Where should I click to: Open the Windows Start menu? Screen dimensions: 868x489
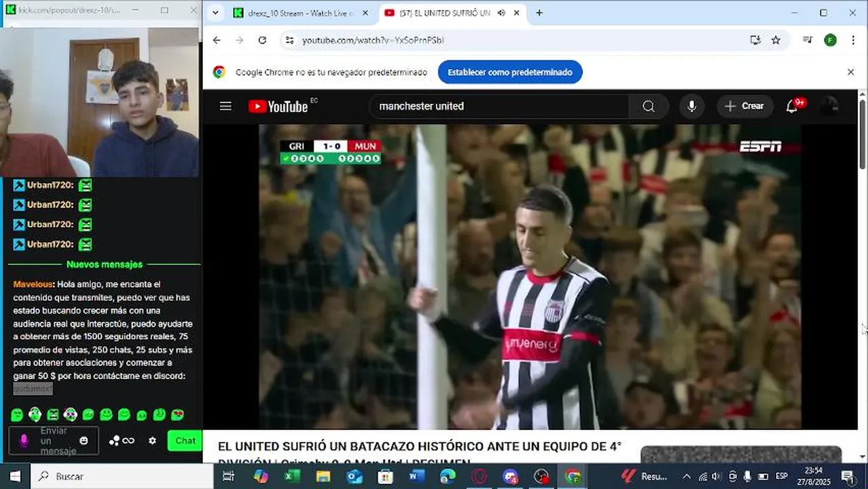click(15, 476)
